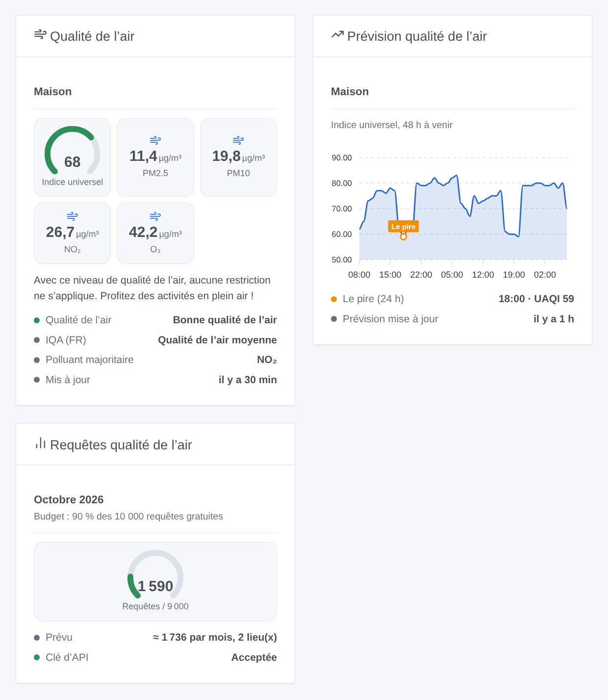This screenshot has height=700, width=608.
Task: Click the 02:00 x-axis label on the chart
Action: pyautogui.click(x=545, y=275)
